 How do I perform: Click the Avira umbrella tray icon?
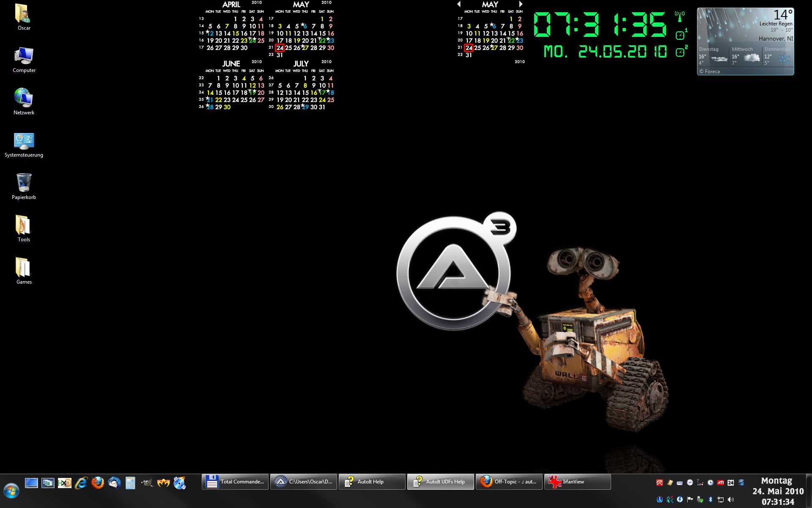[659, 483]
